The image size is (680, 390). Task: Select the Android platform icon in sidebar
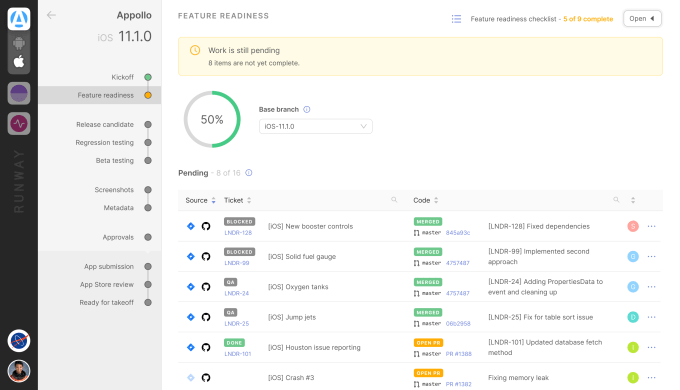[19, 43]
